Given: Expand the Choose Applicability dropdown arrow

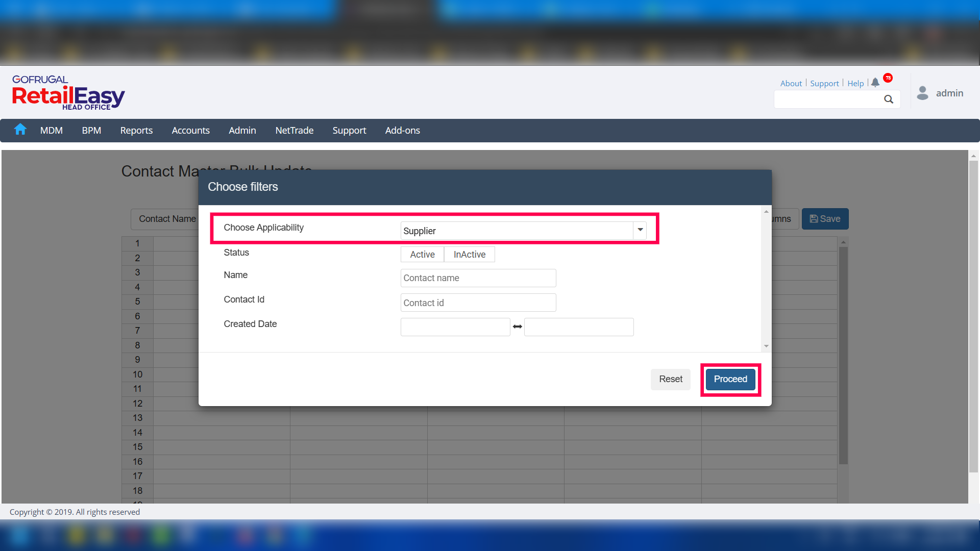Looking at the screenshot, I should pyautogui.click(x=640, y=230).
